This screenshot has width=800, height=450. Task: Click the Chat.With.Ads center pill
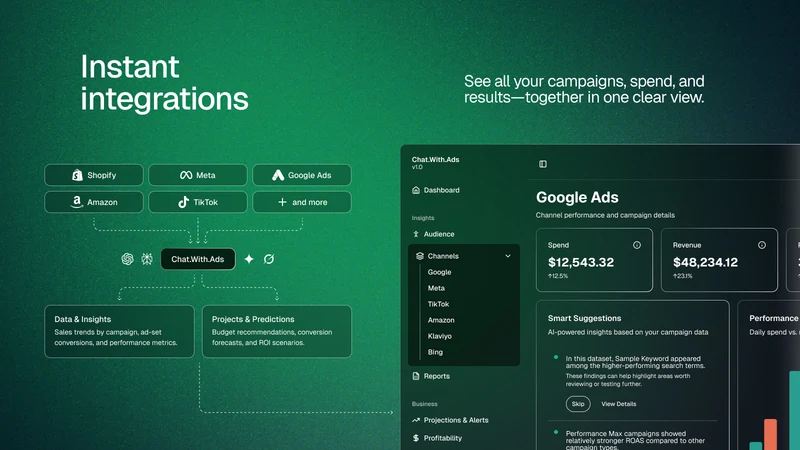click(198, 259)
